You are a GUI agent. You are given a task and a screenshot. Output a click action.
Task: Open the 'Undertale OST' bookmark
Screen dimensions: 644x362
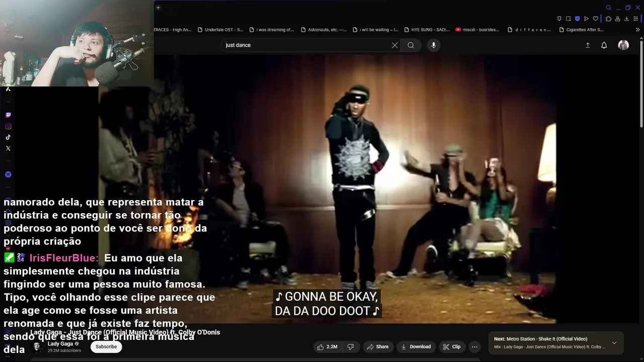point(220,30)
